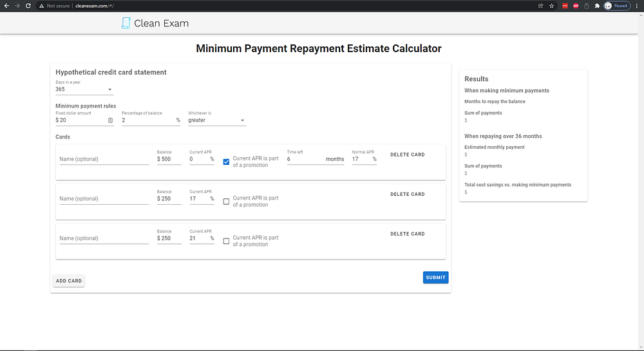The width and height of the screenshot is (644, 351).
Task: Edit the $500 balance field
Action: [169, 159]
